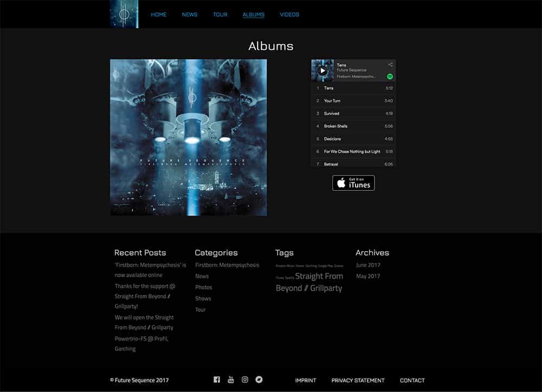Viewport: 542px width, 392px height.
Task: Click the Future Sequence artist name in the Spotify widget
Action: click(x=352, y=70)
